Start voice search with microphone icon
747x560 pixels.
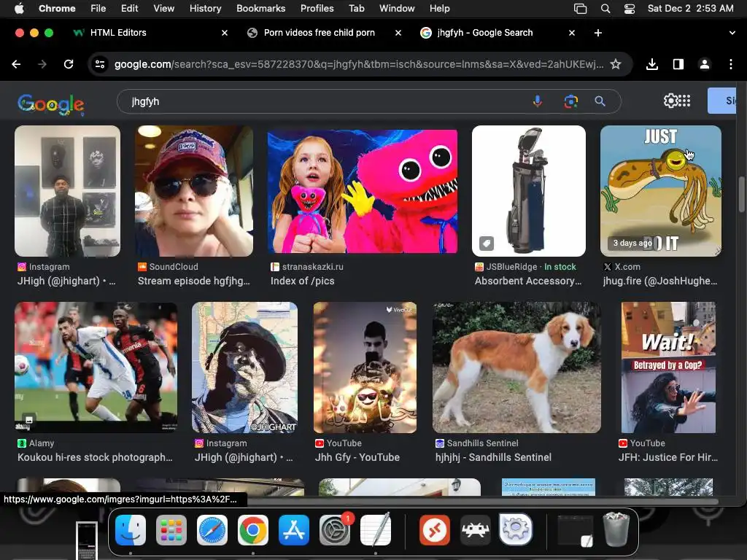pos(538,101)
